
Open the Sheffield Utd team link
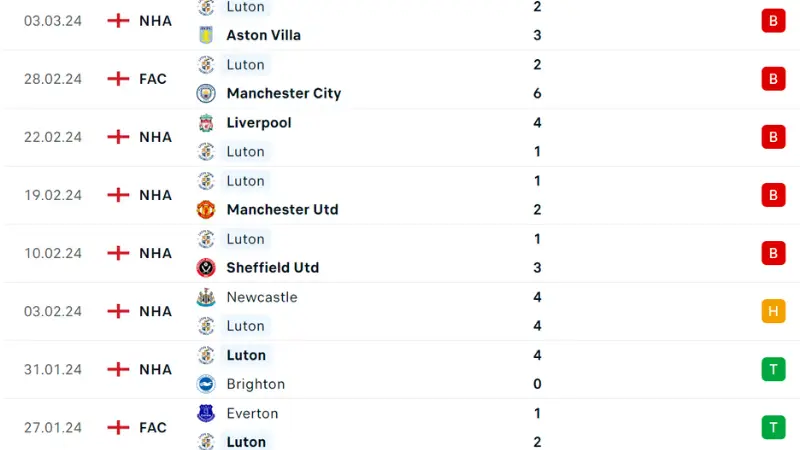pos(272,268)
